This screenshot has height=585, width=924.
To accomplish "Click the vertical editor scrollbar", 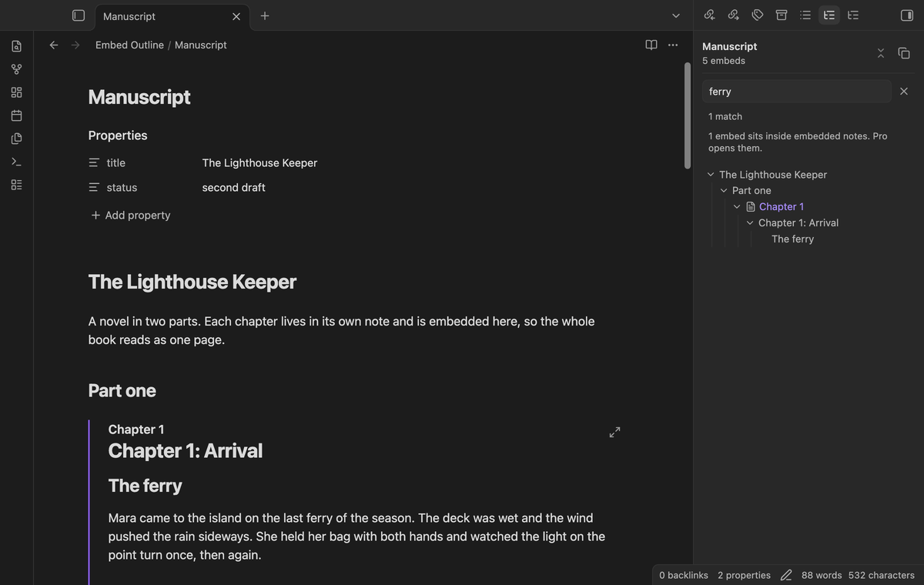I will (688, 115).
